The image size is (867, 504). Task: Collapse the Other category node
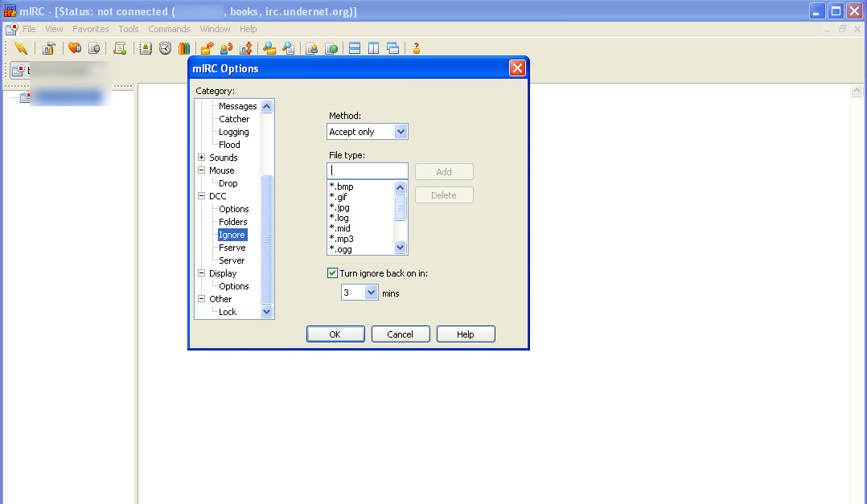(201, 298)
